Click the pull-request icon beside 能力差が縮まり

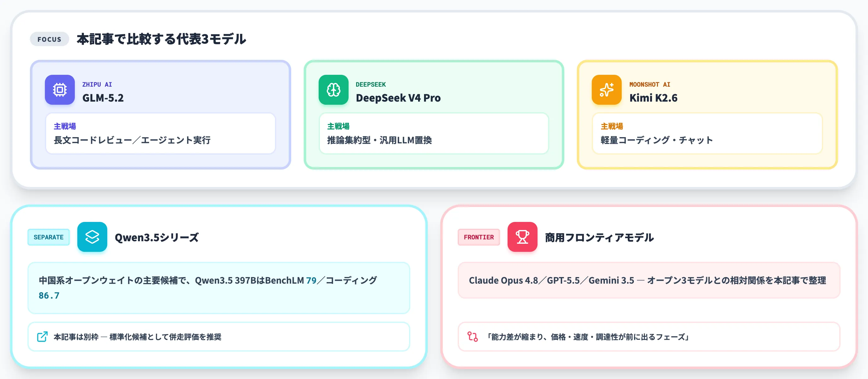click(x=472, y=337)
